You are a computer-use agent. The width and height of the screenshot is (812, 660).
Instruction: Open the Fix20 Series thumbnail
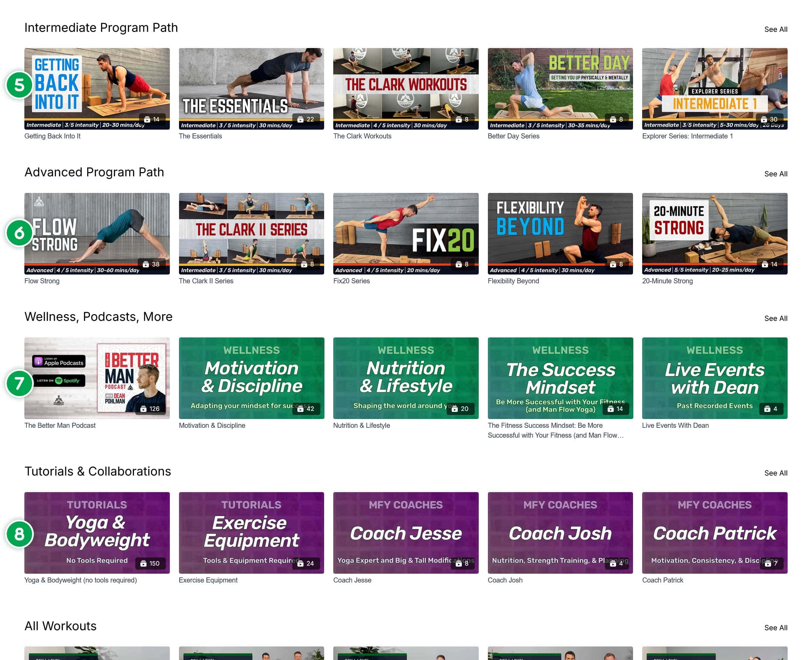[405, 233]
